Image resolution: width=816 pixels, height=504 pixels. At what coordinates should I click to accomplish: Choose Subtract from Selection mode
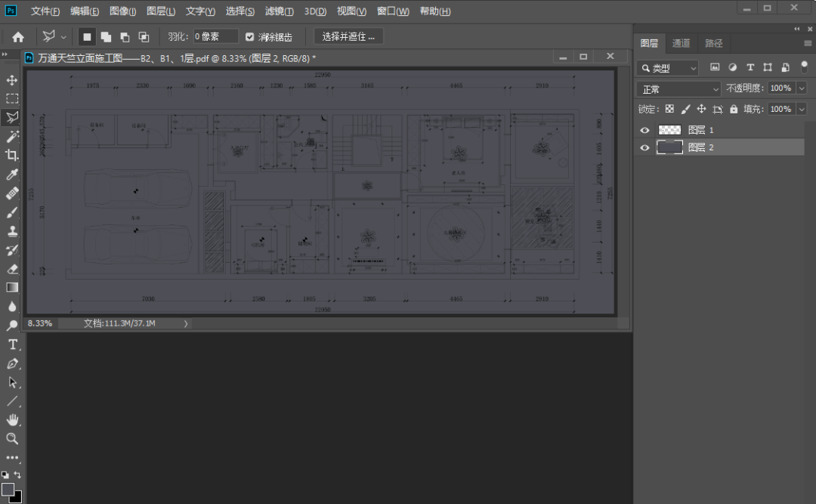coord(125,37)
